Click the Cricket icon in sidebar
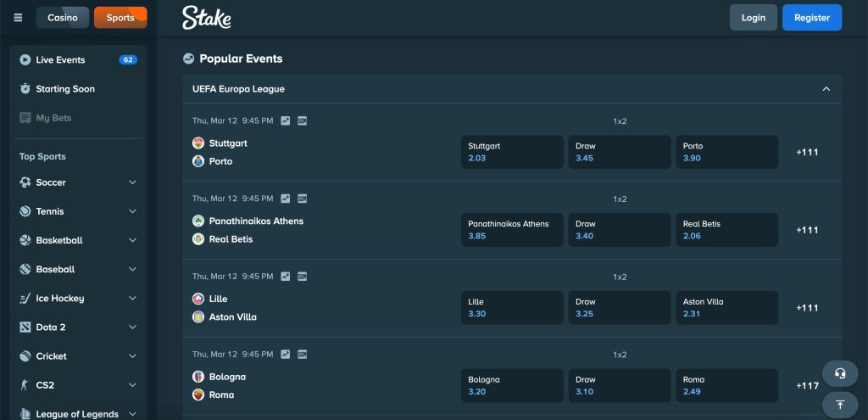 25,356
